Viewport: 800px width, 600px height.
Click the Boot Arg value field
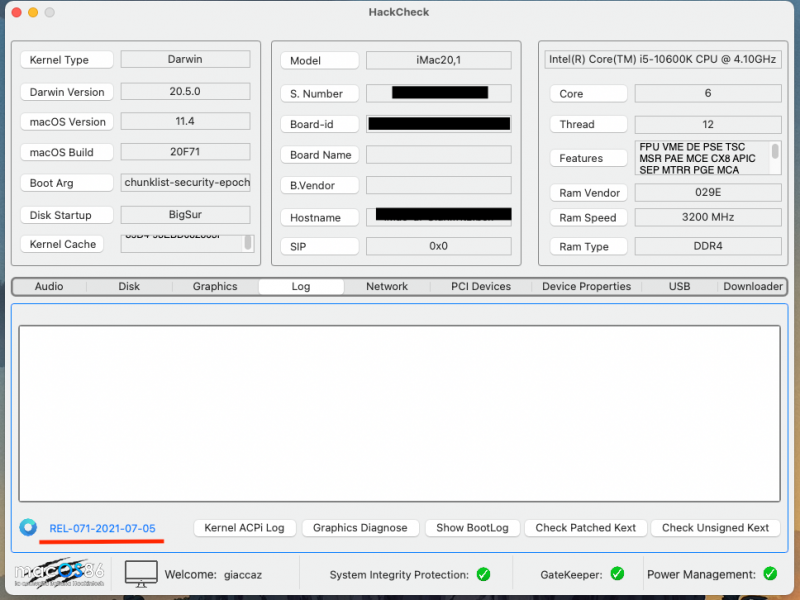[186, 183]
